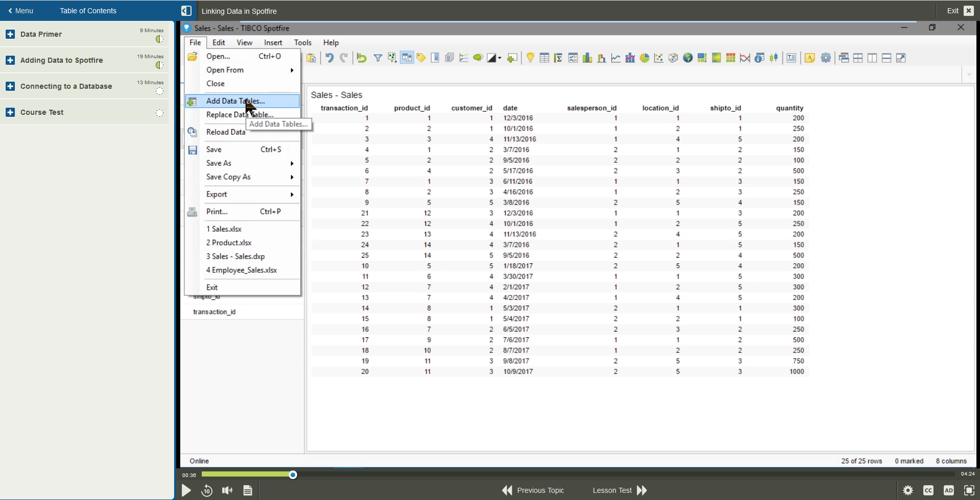This screenshot has width=980, height=500.
Task: Play the lesson video
Action: tap(186, 490)
